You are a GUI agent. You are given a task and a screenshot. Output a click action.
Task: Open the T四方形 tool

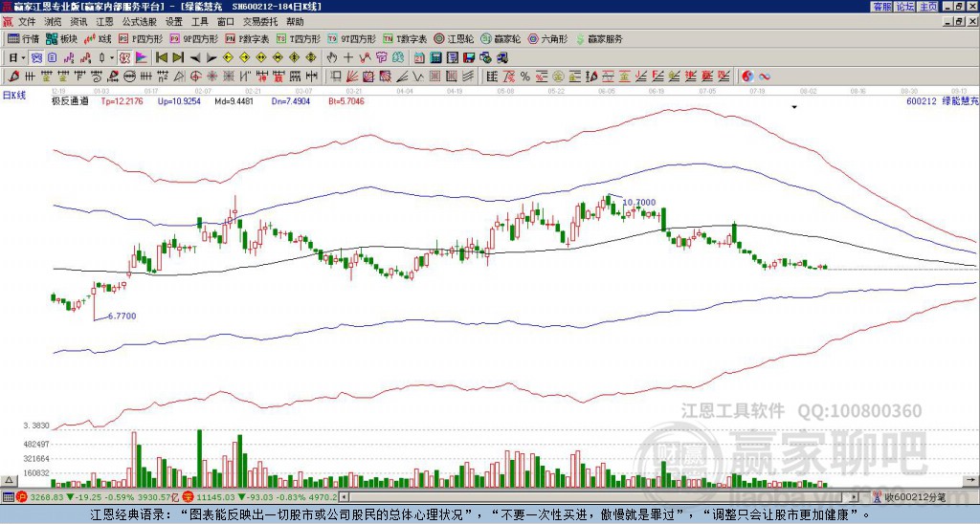point(299,38)
